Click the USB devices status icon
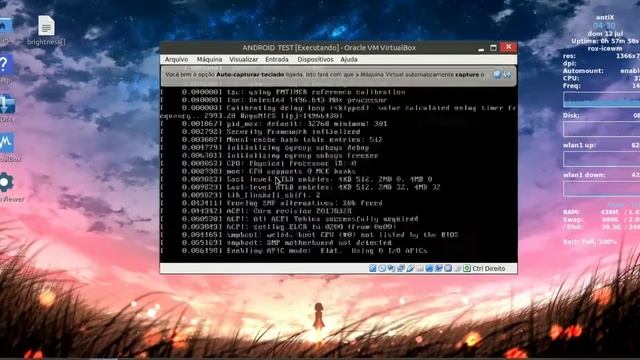This screenshot has width=640, height=360. [410, 268]
